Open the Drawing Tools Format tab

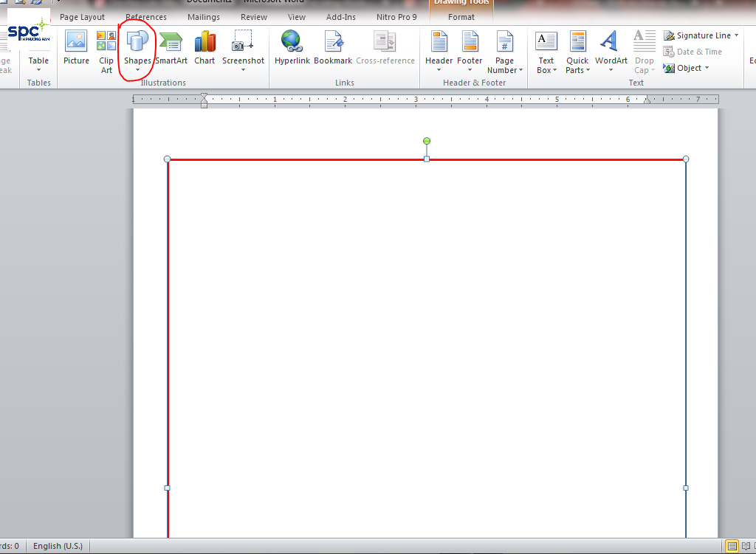tap(461, 17)
